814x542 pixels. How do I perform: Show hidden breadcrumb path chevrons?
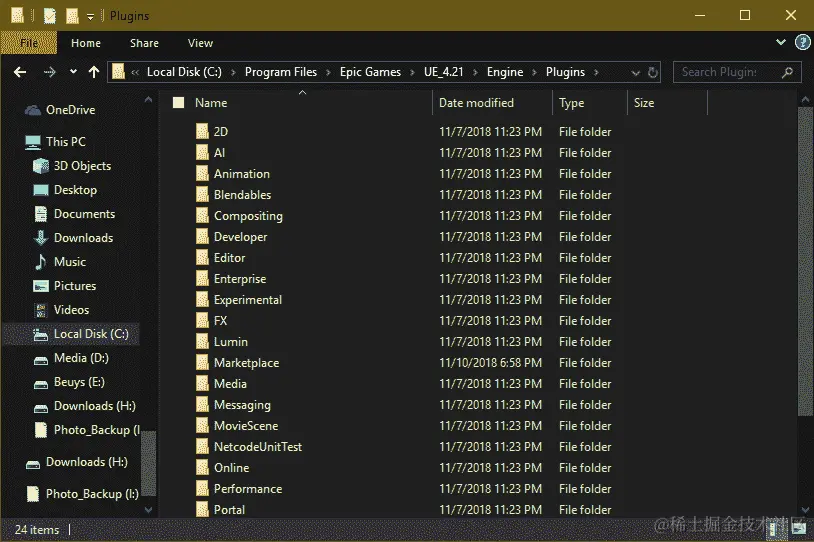click(135, 72)
